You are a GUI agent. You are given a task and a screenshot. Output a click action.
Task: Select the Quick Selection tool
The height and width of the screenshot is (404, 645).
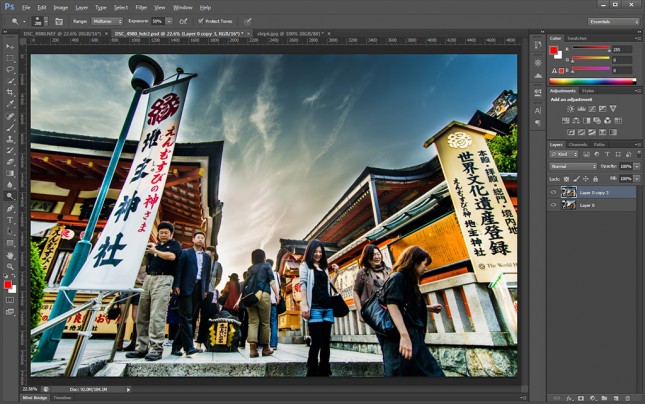[10, 81]
